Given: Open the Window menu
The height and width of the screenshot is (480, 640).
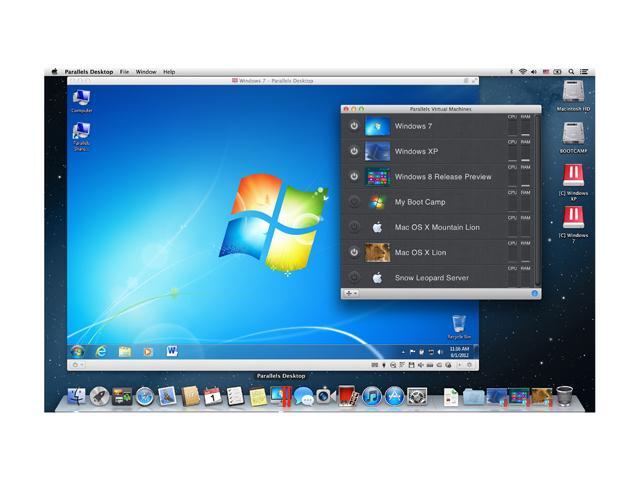Looking at the screenshot, I should tap(146, 72).
